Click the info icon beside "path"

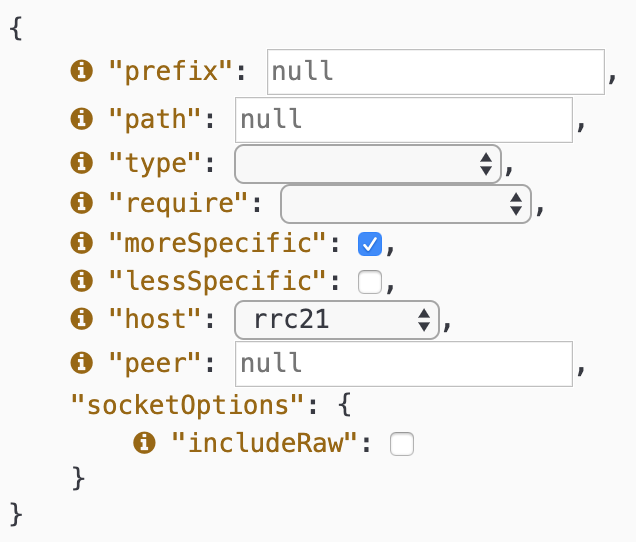[82, 119]
